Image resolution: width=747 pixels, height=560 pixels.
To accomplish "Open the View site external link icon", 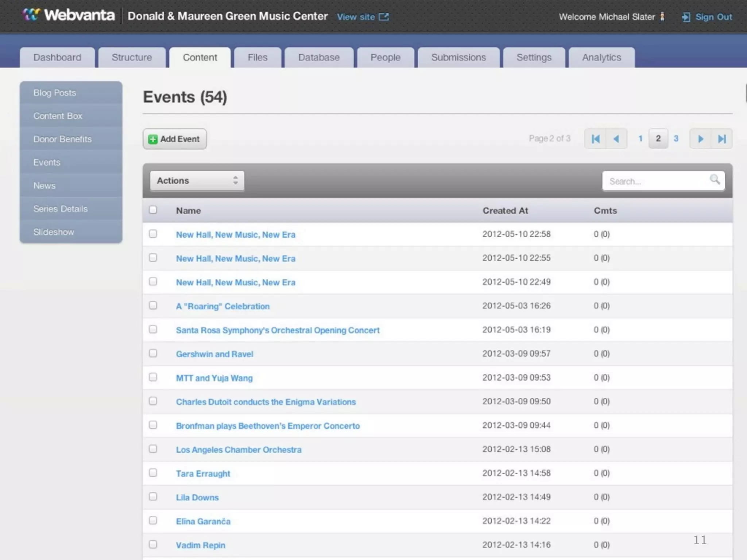I will 384,17.
